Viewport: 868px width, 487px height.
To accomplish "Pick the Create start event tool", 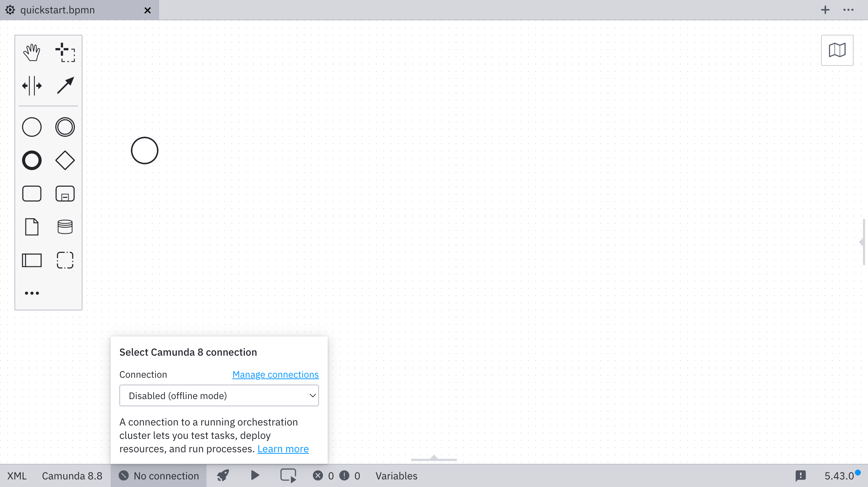I will [x=32, y=127].
